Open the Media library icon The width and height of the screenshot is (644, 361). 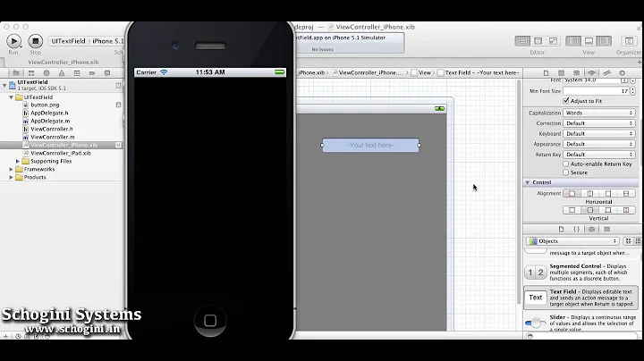click(606, 230)
